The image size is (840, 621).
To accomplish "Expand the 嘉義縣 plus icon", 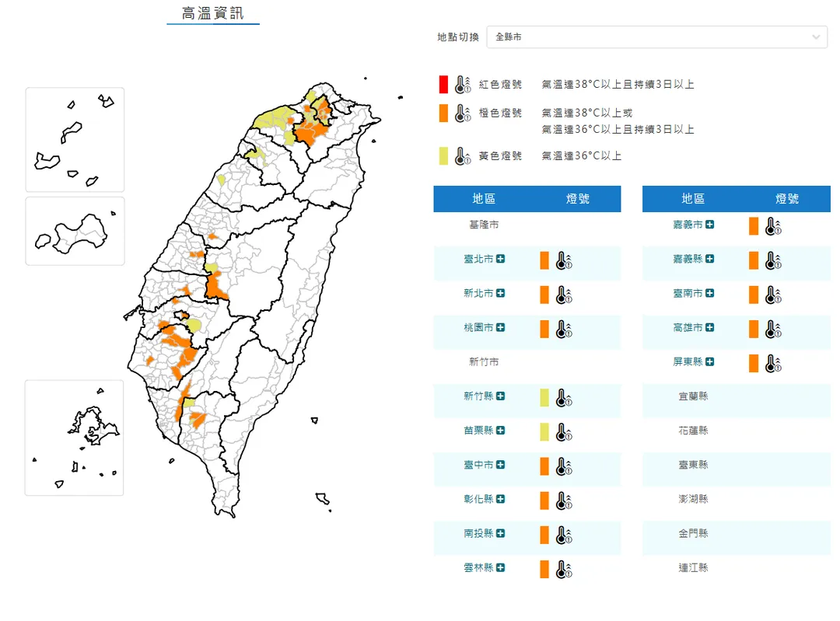I will tap(710, 259).
